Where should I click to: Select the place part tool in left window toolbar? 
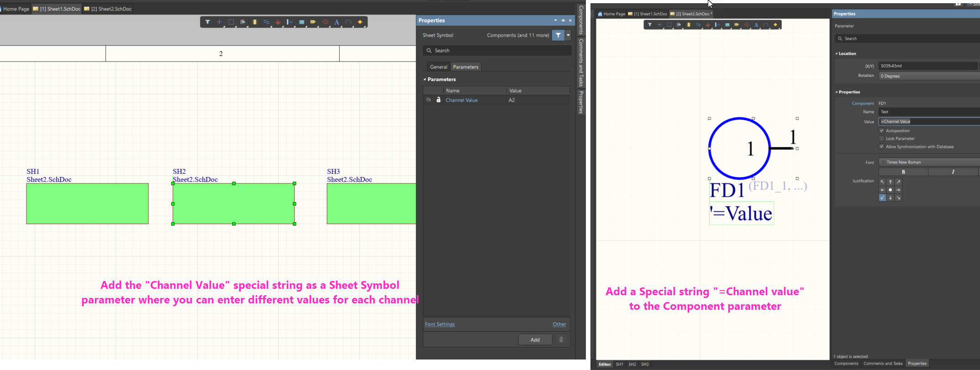255,22
